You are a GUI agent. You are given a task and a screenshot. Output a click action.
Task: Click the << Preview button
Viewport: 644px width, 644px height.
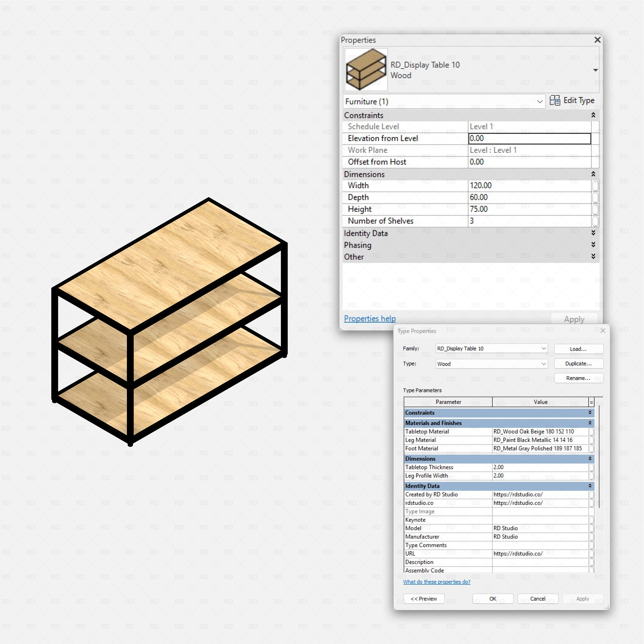(424, 599)
